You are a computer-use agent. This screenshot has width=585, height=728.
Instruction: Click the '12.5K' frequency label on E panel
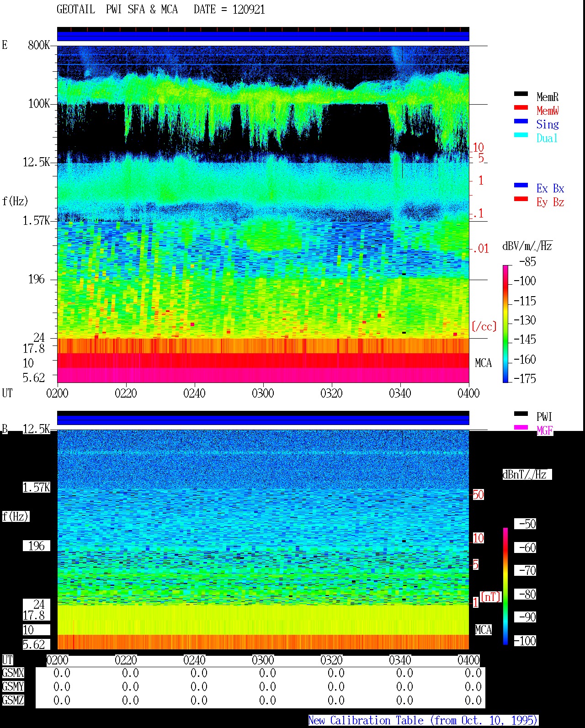(x=37, y=162)
